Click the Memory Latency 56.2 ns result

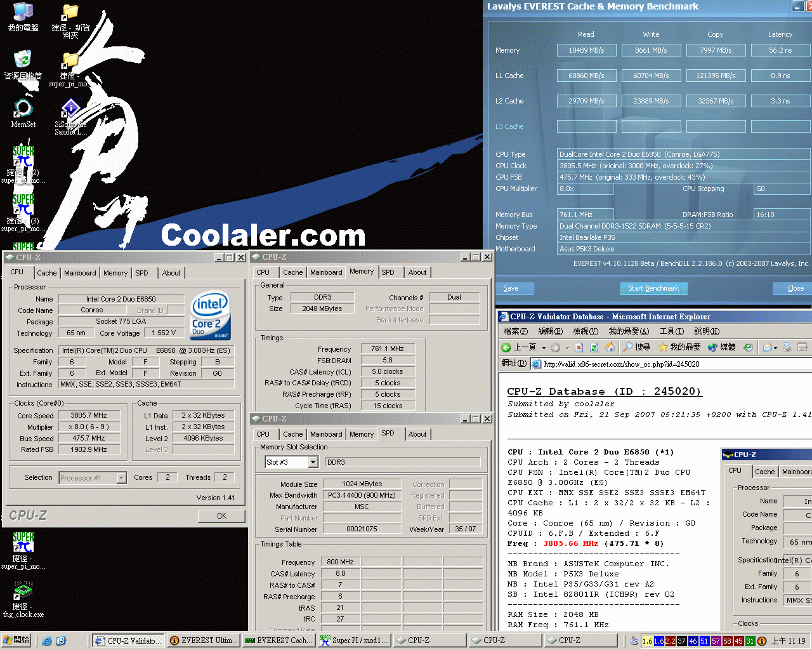[x=781, y=50]
